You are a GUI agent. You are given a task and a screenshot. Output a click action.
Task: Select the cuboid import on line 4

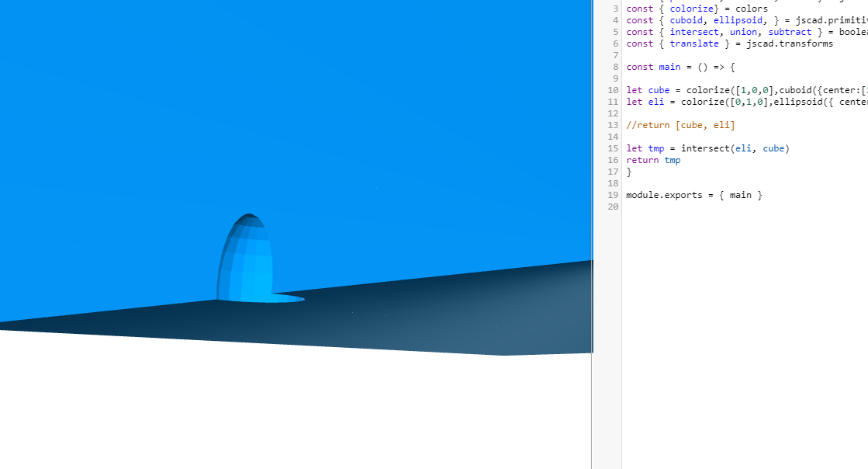[686, 19]
